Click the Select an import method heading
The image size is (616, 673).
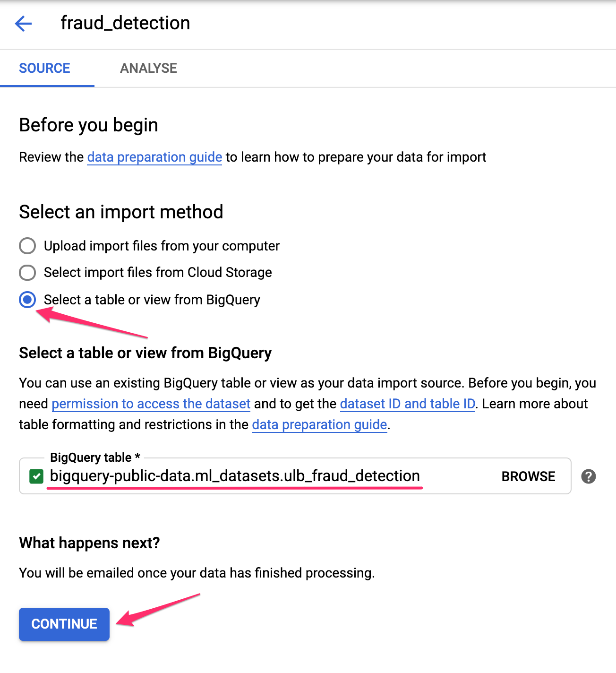tap(121, 212)
